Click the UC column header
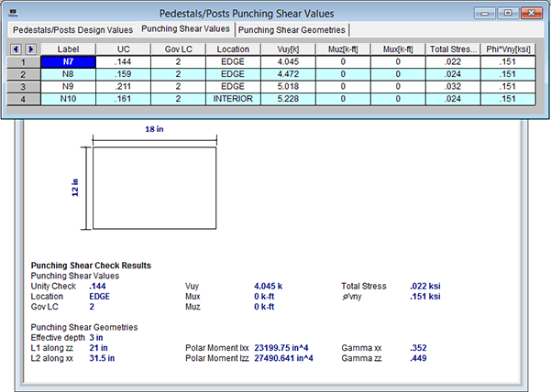Image resolution: width=551 pixels, height=392 pixels. click(124, 49)
